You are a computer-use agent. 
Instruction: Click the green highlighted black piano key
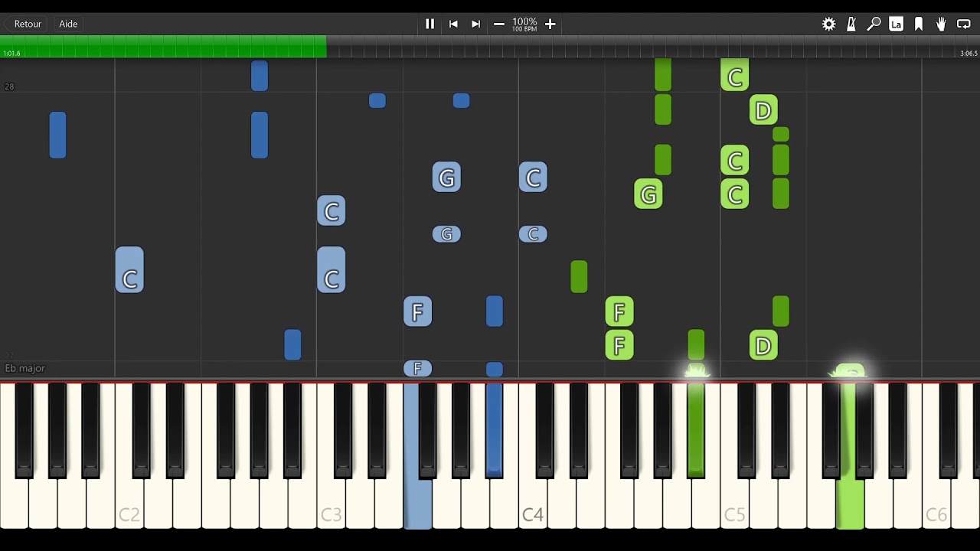(x=696, y=430)
